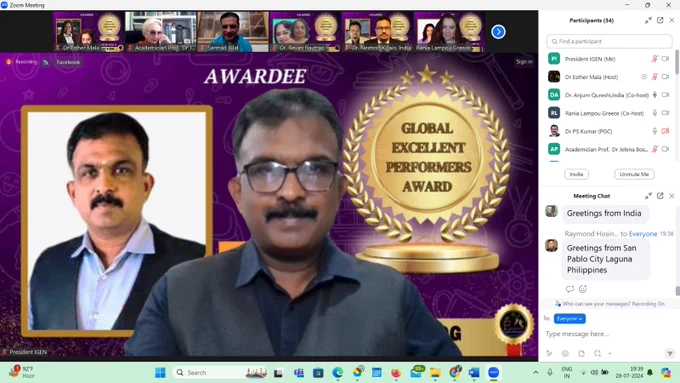Toggle Academician Prof. Dr Jelena's camera icon
Screen dimensions: 680x383
666,149
